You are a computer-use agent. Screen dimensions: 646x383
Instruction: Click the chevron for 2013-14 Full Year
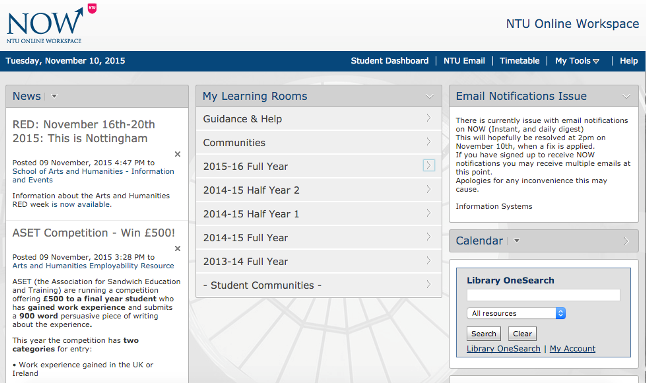[428, 261]
